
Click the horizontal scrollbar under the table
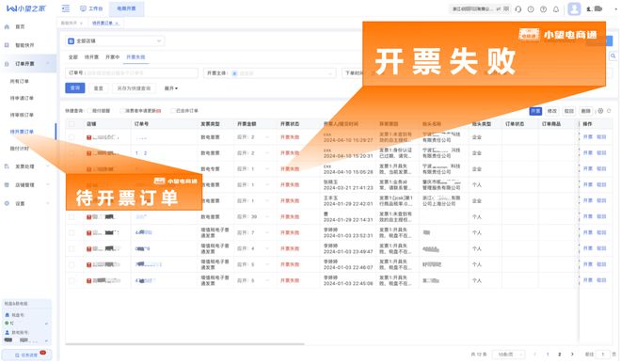coord(185,344)
